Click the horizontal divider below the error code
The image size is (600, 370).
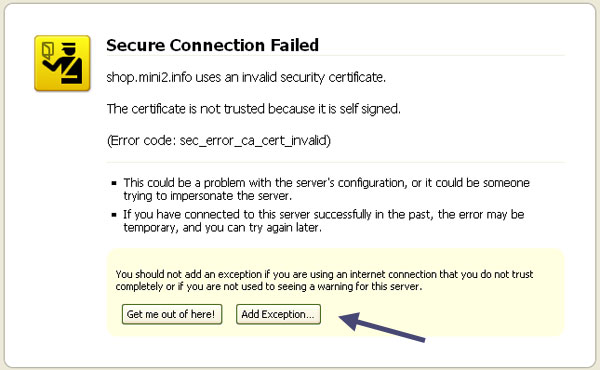click(x=336, y=162)
